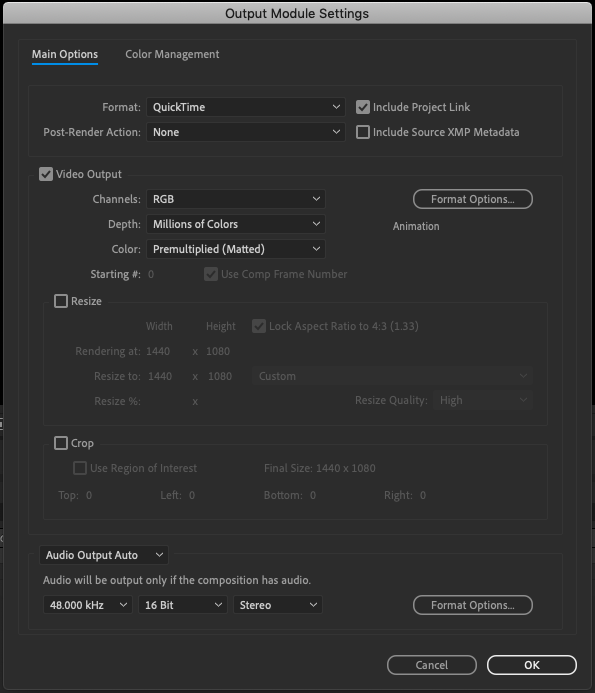Open the Audio Output Auto dropdown
Image resolution: width=595 pixels, height=693 pixels.
click(x=104, y=555)
